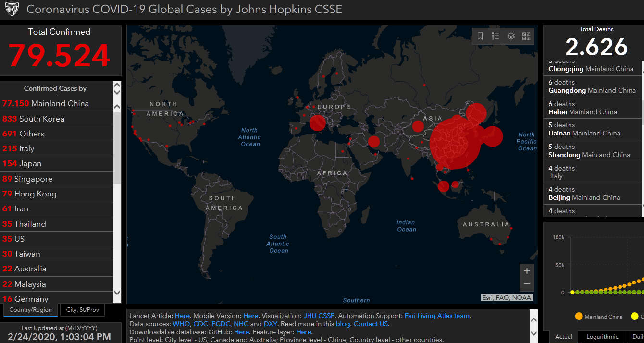This screenshot has width=644, height=343.
Task: Open the NHC data source link
Action: tap(241, 324)
